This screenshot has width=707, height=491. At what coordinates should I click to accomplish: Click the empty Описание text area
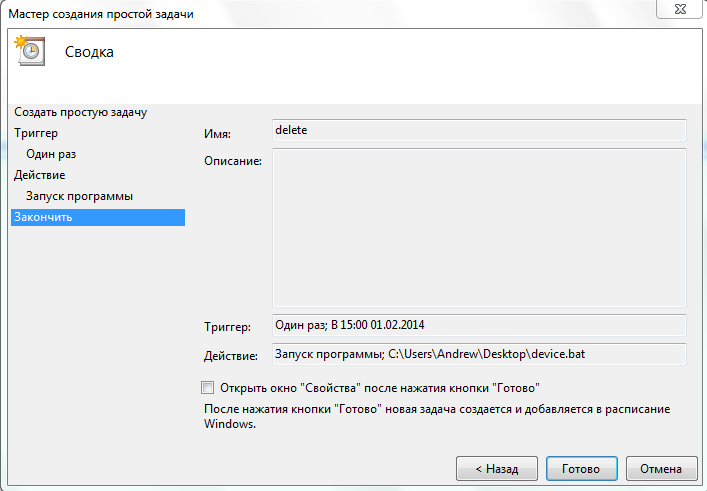click(x=479, y=228)
